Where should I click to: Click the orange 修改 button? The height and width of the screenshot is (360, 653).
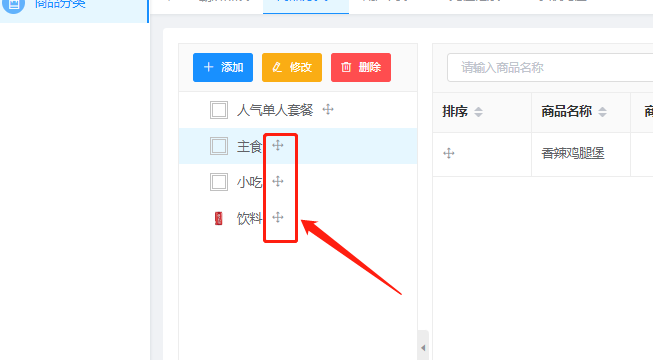[292, 68]
